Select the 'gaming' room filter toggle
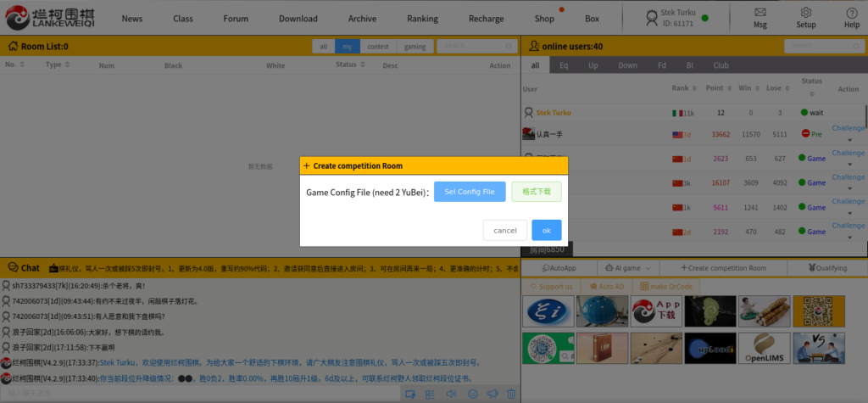Viewport: 868px width, 403px height. (415, 47)
